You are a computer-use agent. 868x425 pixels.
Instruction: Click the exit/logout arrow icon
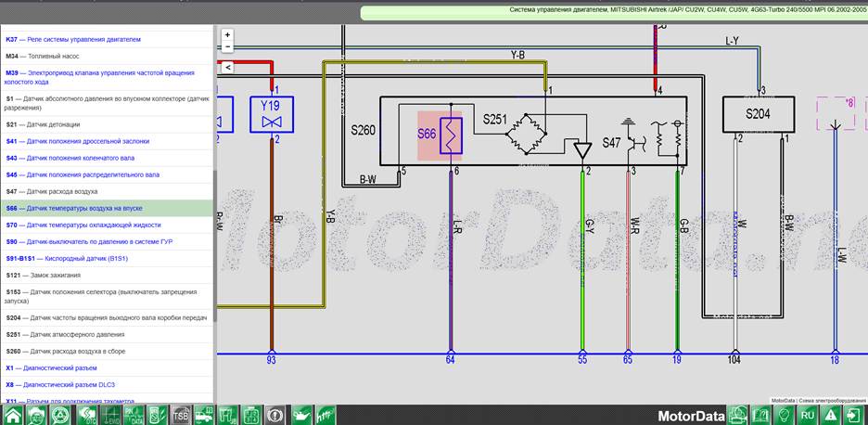[x=853, y=415]
